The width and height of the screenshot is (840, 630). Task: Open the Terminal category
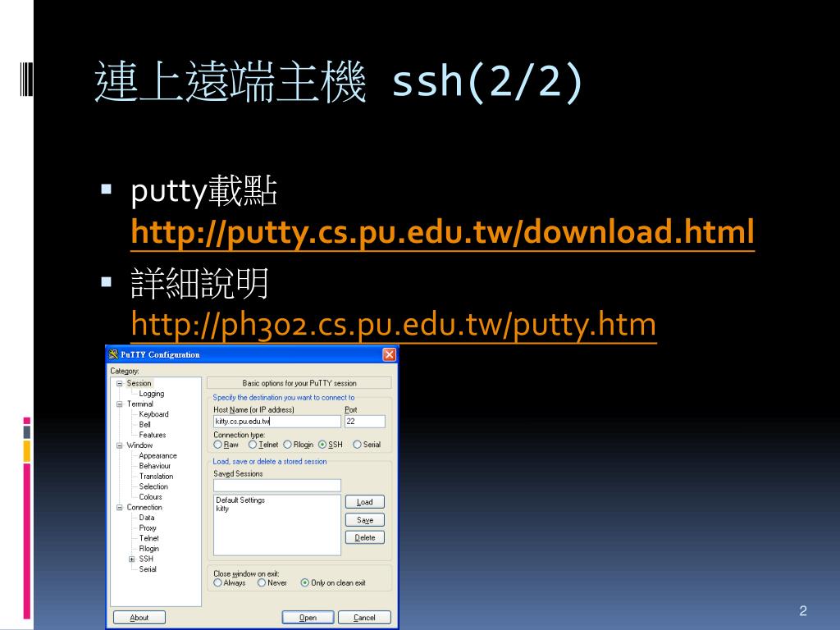click(x=139, y=404)
